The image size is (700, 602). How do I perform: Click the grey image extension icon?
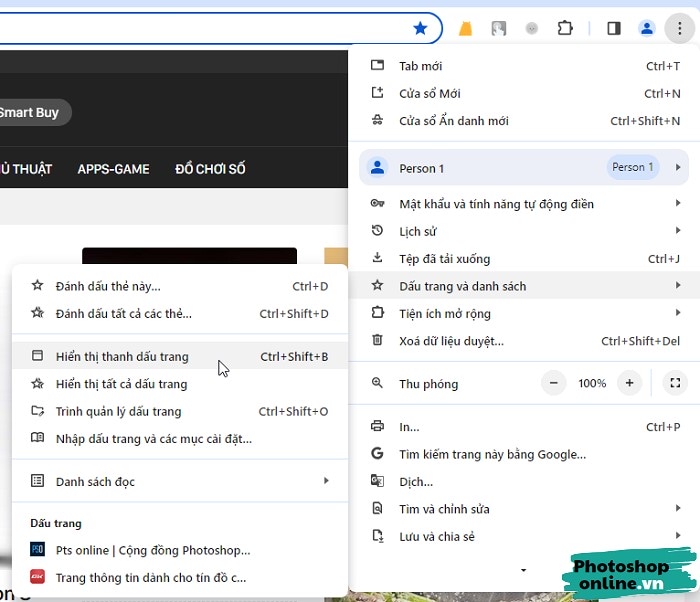[x=499, y=29]
